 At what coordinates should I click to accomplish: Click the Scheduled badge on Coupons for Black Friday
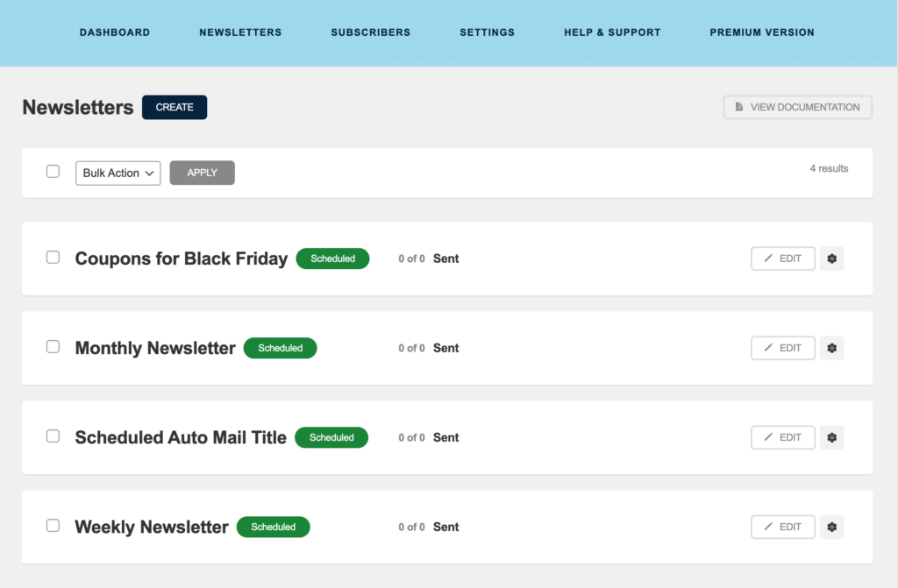pos(332,259)
